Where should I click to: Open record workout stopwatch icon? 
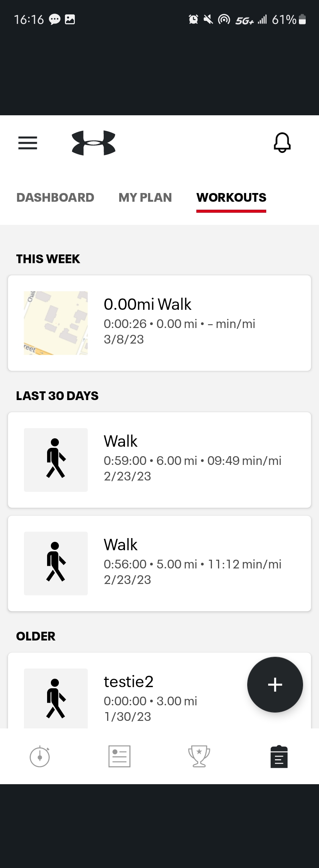coord(40,757)
